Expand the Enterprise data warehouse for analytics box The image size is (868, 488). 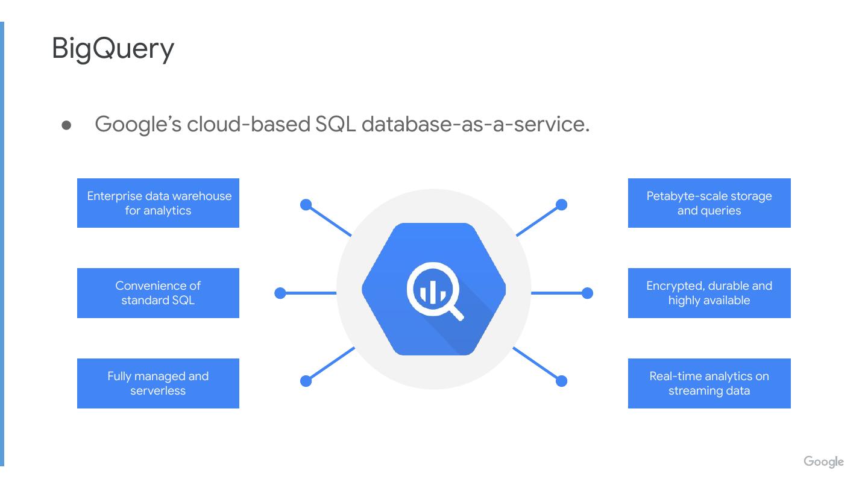pos(158,203)
